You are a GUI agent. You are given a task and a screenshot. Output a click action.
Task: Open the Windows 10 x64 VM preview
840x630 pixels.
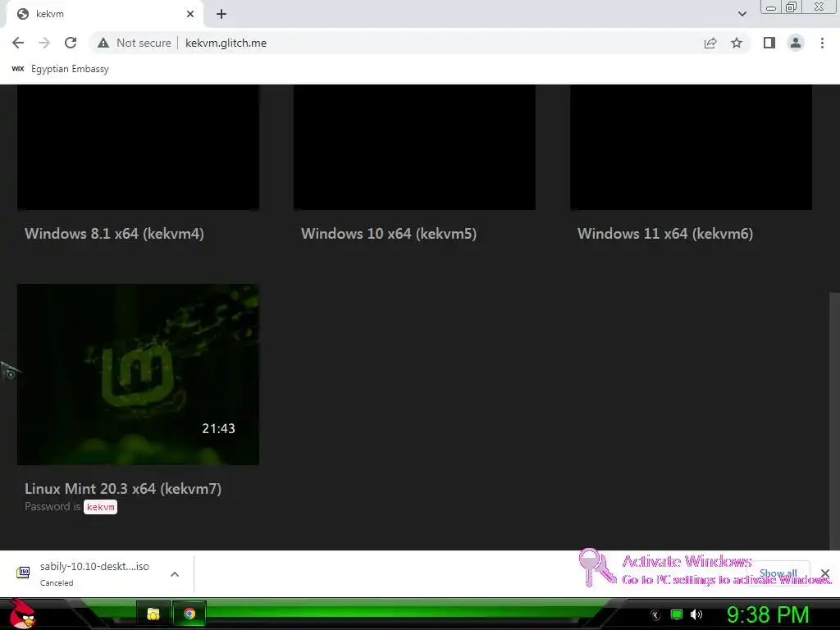(x=414, y=148)
